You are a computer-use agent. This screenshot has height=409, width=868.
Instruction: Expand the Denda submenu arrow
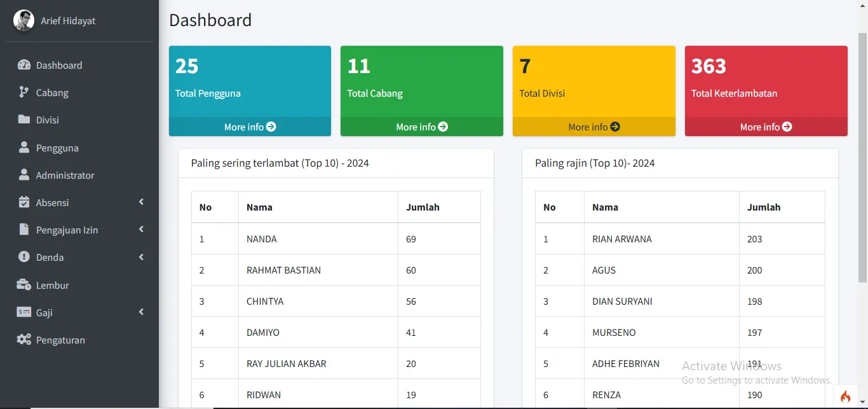141,257
